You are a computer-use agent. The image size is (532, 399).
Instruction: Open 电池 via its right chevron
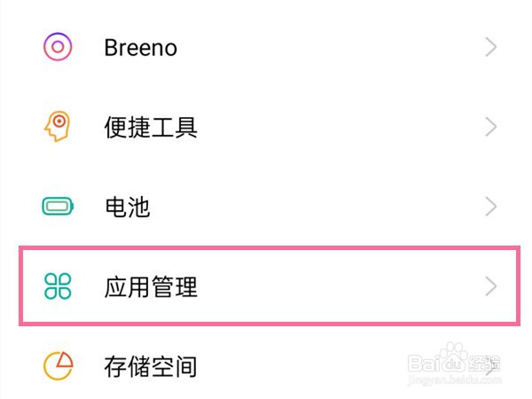pos(490,207)
